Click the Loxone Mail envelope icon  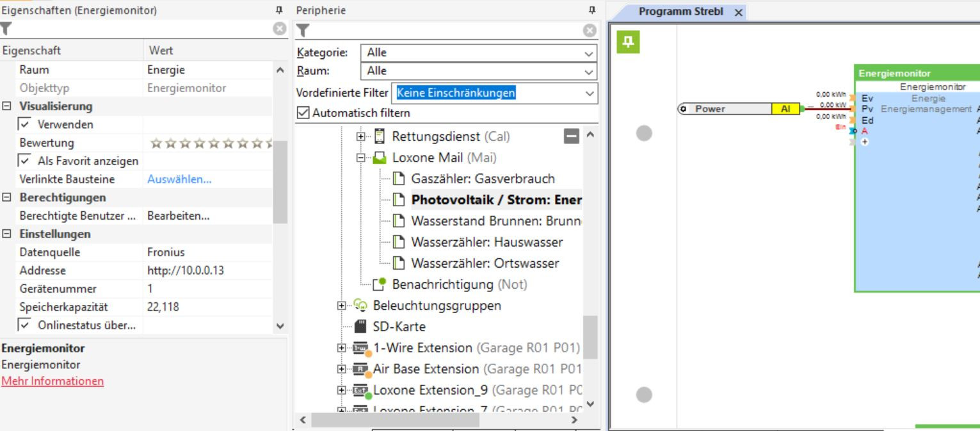click(379, 157)
